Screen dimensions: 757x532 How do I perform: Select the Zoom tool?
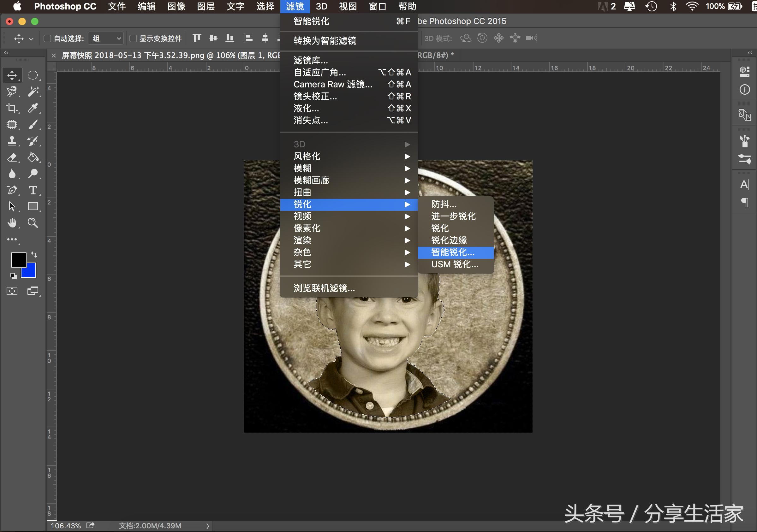[x=33, y=223]
